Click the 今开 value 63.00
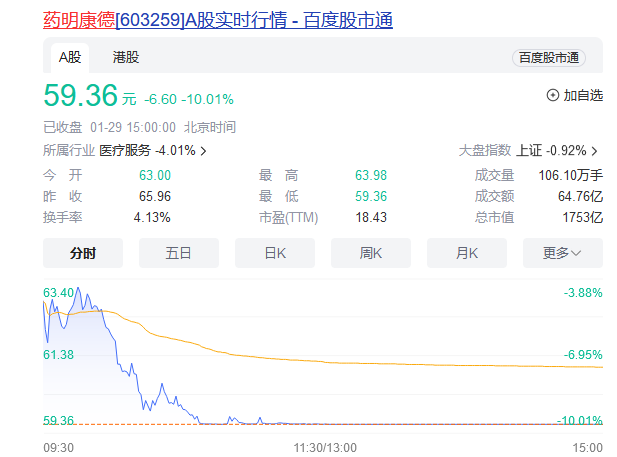Viewport: 617px width, 457px height. point(155,175)
